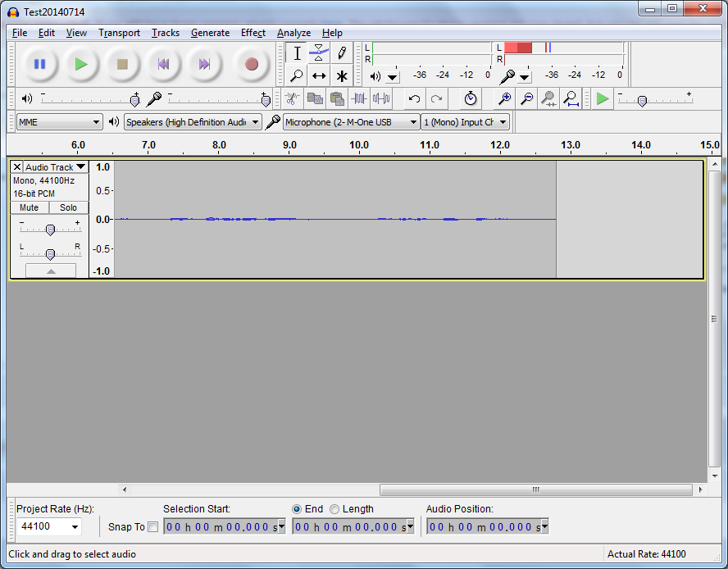Open the Transport menu
Viewport: 728px width, 569px height.
119,33
